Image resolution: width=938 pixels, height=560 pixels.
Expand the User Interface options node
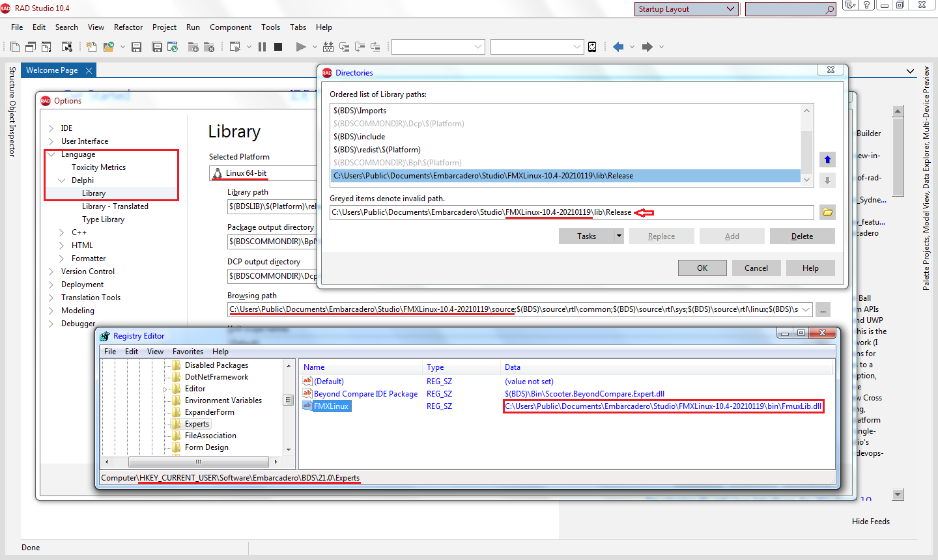pyautogui.click(x=51, y=141)
